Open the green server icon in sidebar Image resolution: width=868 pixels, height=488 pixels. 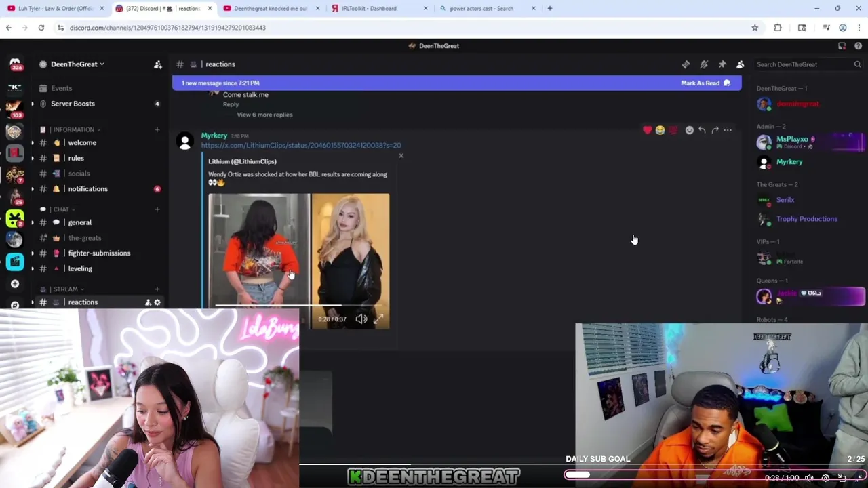(15, 219)
